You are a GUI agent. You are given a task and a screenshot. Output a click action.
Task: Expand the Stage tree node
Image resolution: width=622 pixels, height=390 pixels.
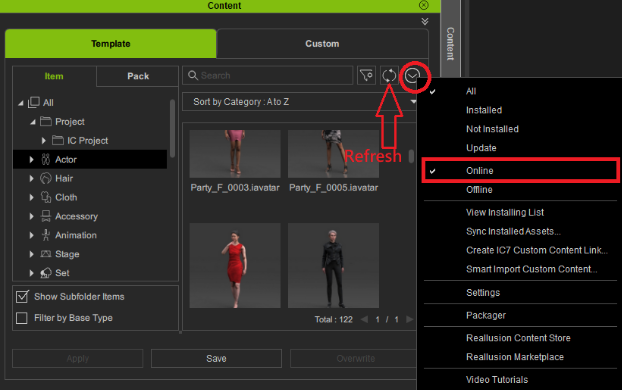click(x=31, y=254)
